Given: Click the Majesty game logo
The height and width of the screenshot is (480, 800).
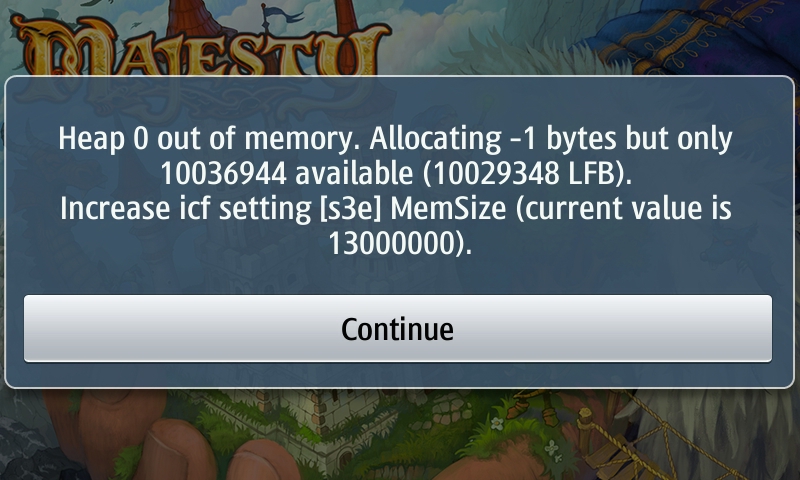Looking at the screenshot, I should [x=200, y=49].
